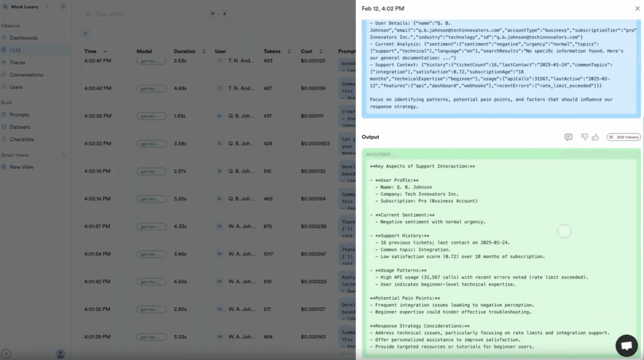Open the Dashboards section
Viewport: 644px width, 360px height.
[23, 38]
